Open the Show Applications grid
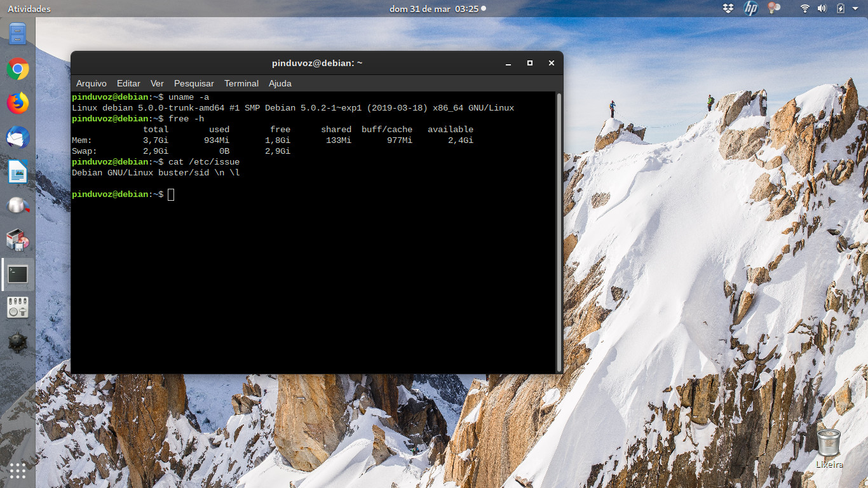Screen dimensions: 868x488 [18, 470]
